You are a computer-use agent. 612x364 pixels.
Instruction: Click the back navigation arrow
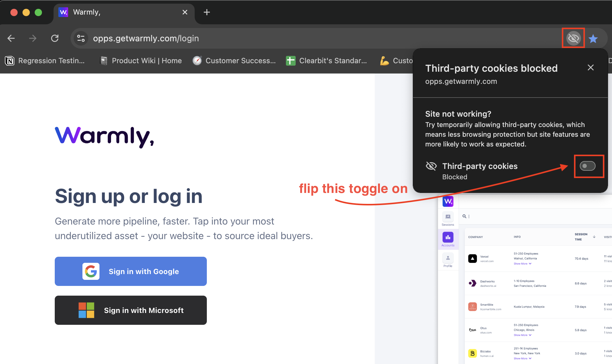pos(11,38)
